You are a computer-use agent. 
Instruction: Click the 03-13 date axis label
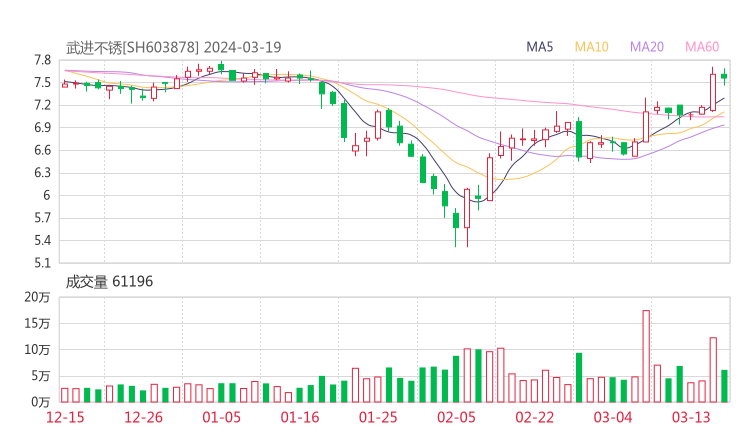click(x=691, y=417)
